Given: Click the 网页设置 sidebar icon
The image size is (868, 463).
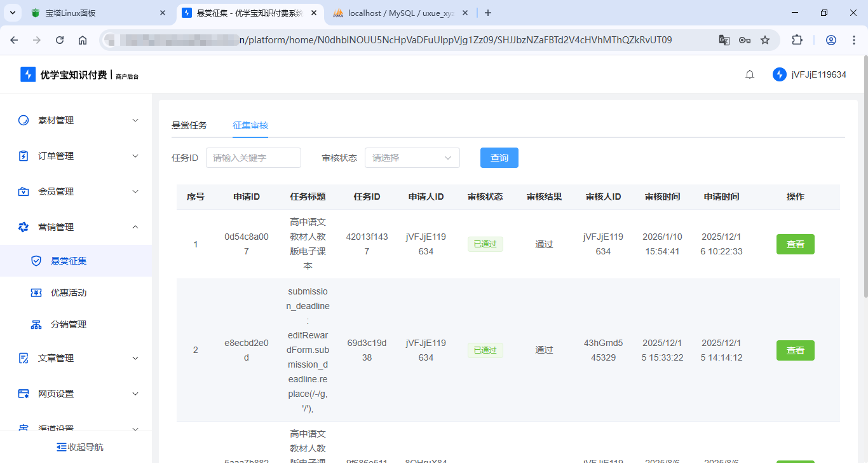Looking at the screenshot, I should click(x=24, y=394).
